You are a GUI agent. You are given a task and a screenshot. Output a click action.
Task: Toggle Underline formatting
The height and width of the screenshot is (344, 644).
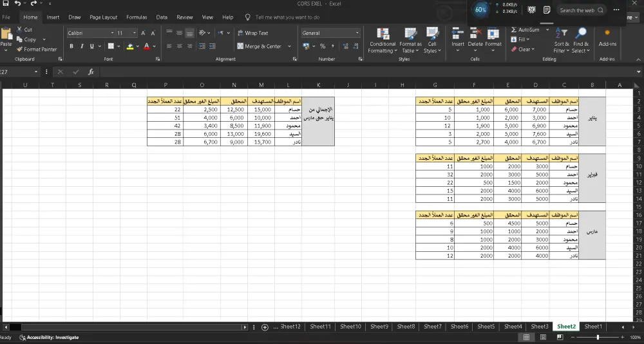click(x=91, y=46)
